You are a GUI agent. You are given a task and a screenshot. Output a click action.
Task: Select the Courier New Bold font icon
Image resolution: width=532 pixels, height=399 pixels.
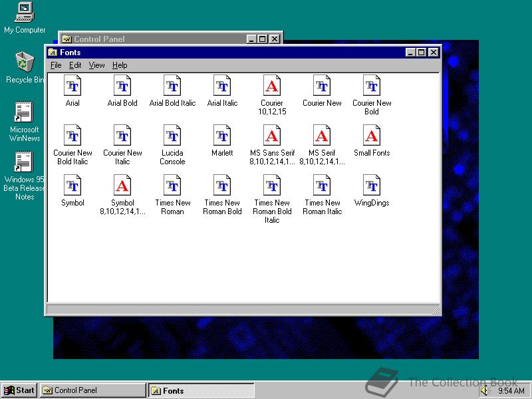click(372, 86)
